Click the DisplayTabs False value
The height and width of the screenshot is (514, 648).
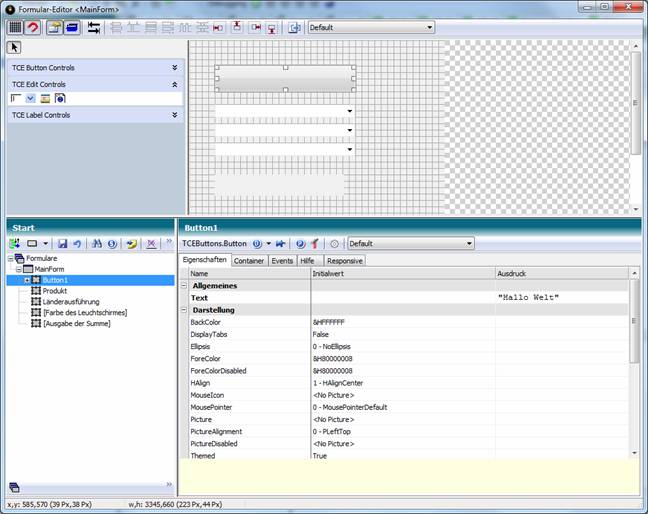click(321, 334)
